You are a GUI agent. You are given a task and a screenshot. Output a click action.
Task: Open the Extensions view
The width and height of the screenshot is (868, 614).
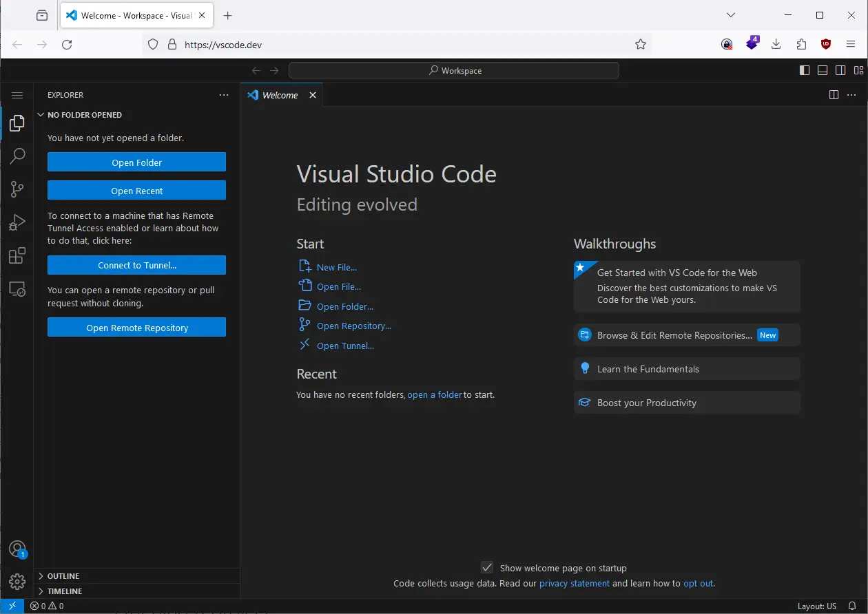[x=17, y=256]
